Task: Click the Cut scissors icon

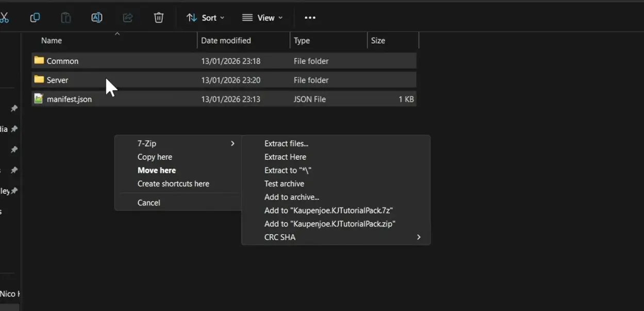Action: [4, 18]
